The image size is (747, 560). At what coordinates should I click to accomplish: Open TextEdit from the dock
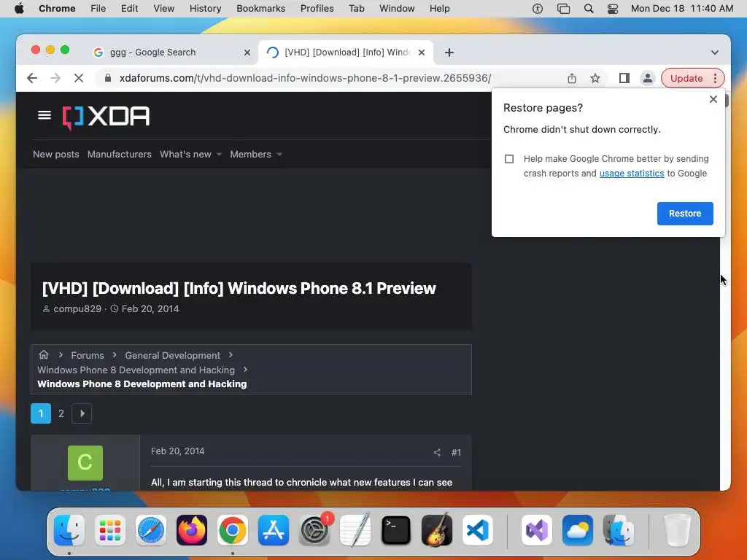(355, 530)
